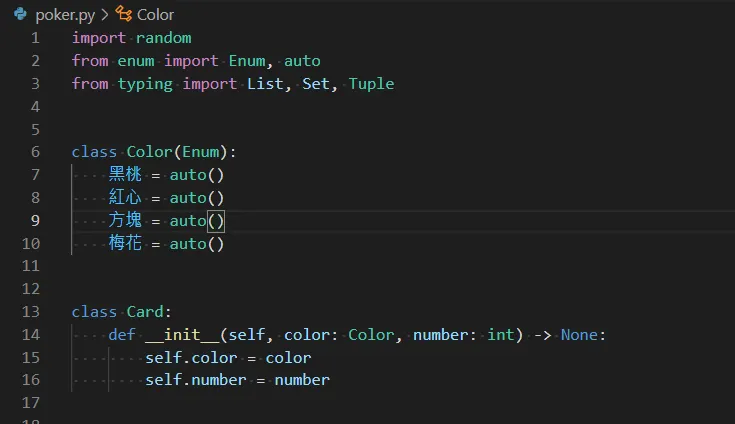The image size is (735, 424).
Task: Place cursor on 'random' in import line
Action: pos(163,38)
